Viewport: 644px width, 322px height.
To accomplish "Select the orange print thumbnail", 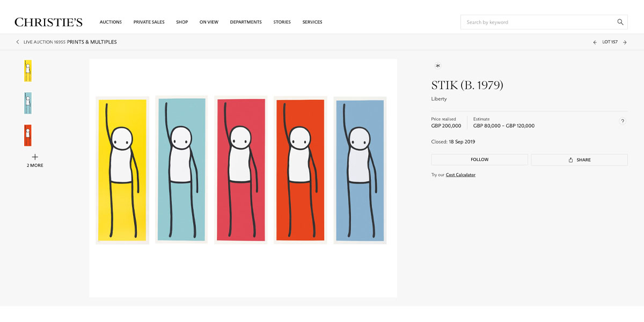I will point(28,135).
